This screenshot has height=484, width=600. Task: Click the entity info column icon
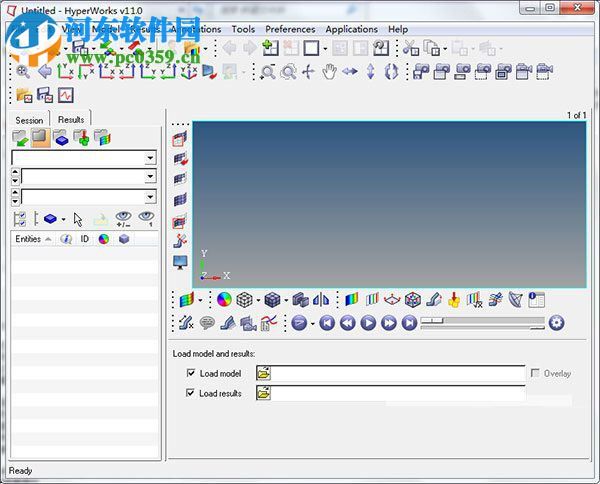(66, 239)
